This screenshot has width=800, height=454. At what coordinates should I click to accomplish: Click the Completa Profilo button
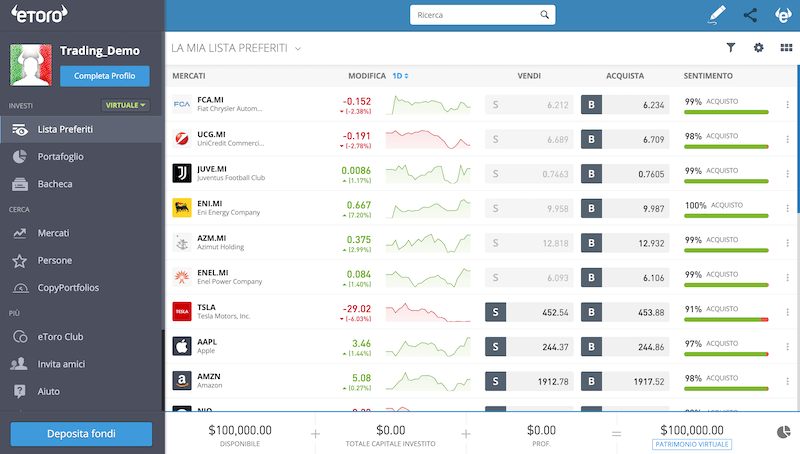pos(105,76)
